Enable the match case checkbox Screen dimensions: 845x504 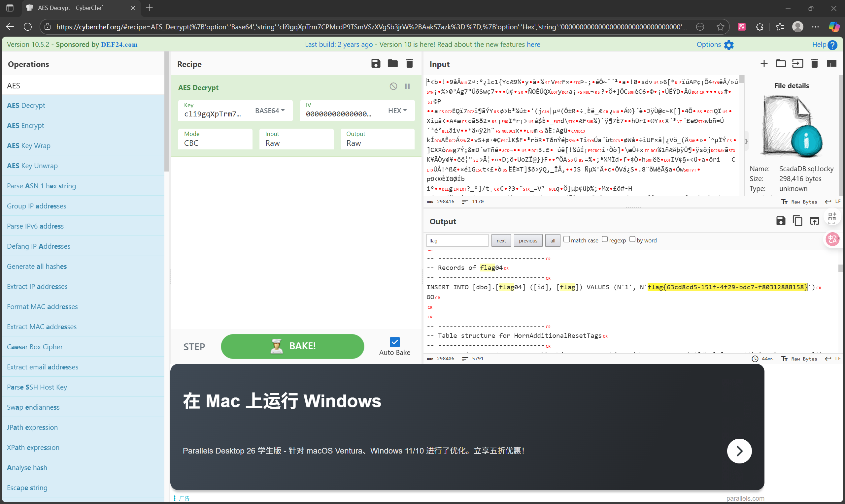tap(566, 239)
